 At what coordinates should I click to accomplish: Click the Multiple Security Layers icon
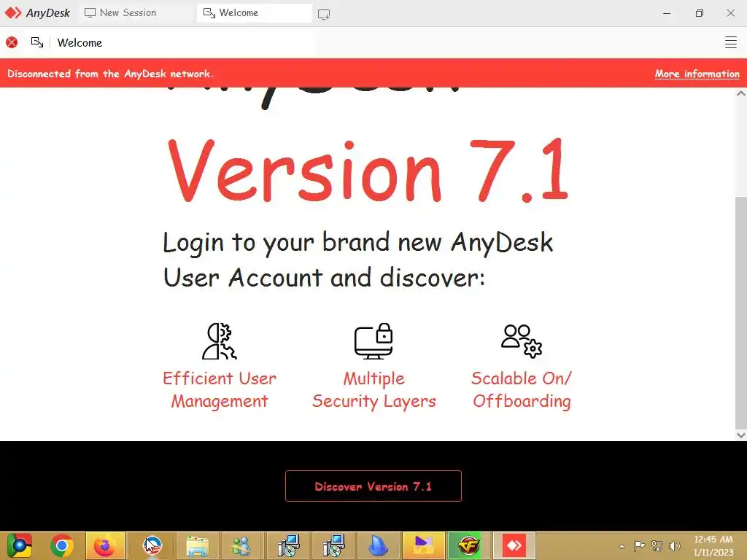point(373,341)
